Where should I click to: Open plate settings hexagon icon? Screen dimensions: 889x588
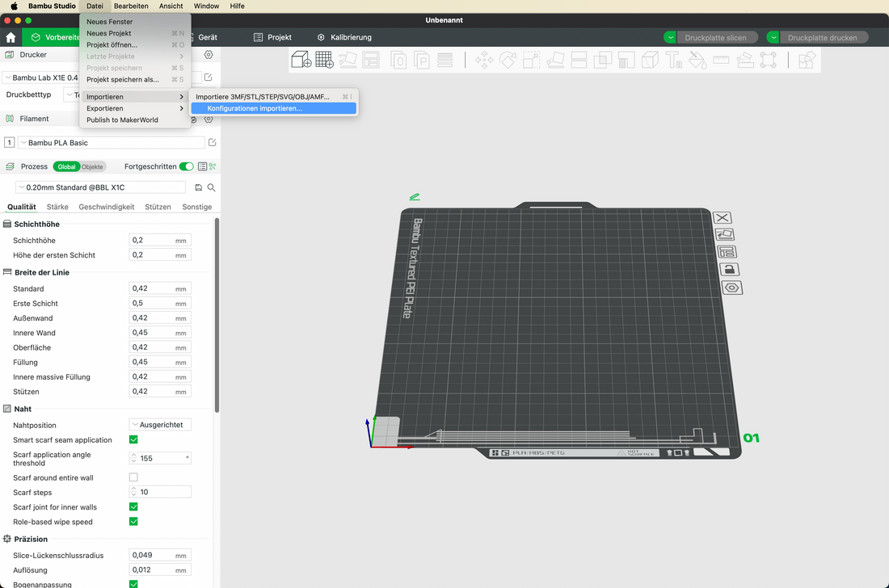(731, 288)
